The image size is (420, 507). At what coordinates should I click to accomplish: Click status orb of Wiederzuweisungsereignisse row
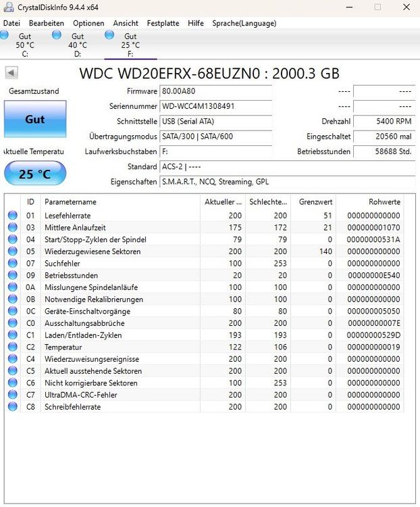[x=13, y=359]
